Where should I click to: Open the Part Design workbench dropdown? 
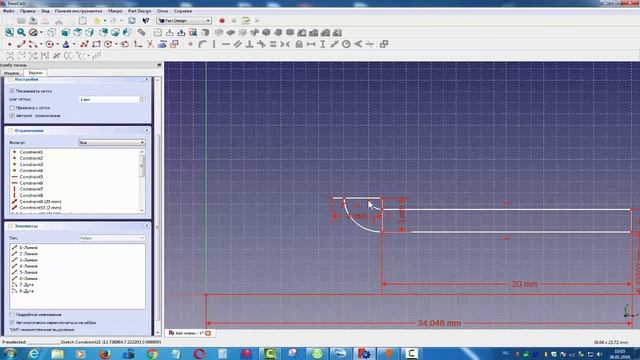tap(184, 20)
